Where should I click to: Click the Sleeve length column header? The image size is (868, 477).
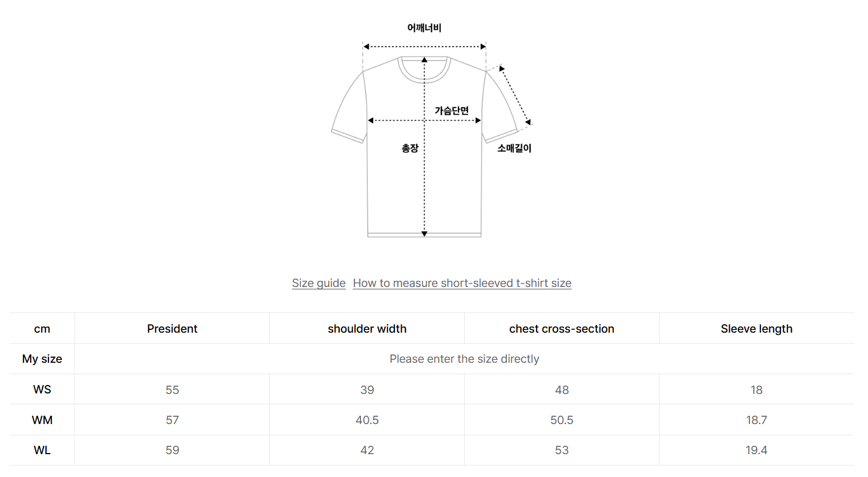coord(756,329)
